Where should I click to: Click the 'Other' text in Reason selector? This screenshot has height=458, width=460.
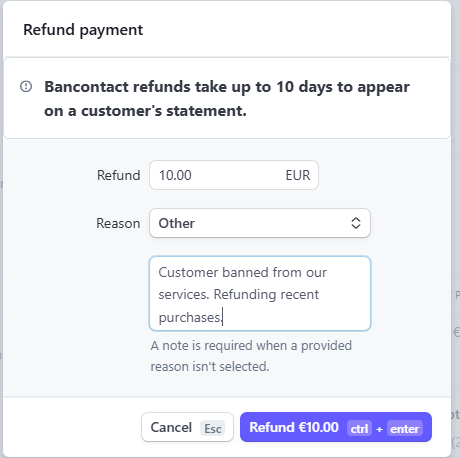[177, 223]
